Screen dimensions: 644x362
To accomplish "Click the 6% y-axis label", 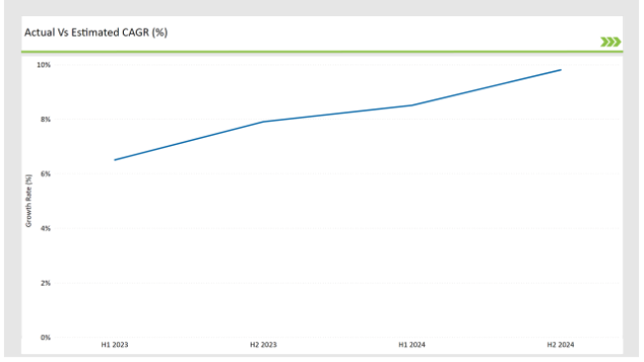I will (46, 174).
